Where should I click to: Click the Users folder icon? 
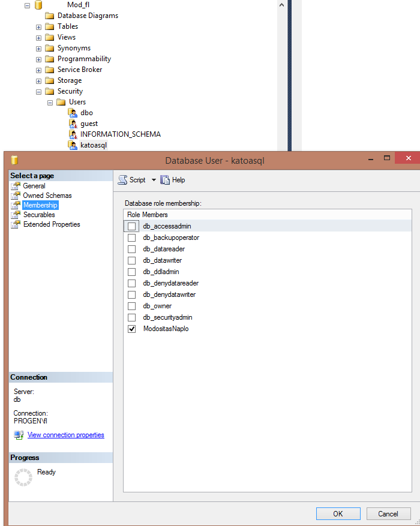pos(61,102)
